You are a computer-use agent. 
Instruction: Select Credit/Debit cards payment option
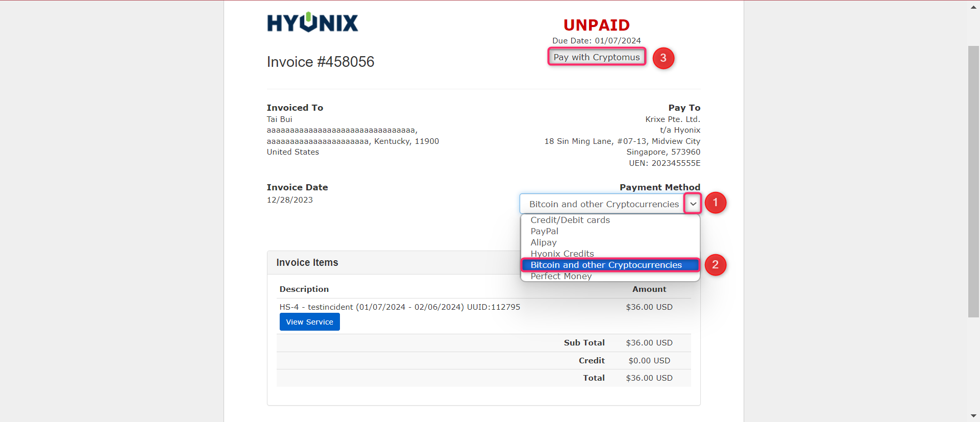tap(570, 220)
